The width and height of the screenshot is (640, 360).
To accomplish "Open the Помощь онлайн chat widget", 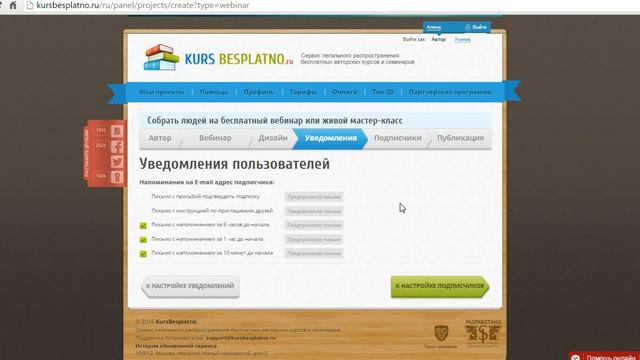I will point(604,357).
